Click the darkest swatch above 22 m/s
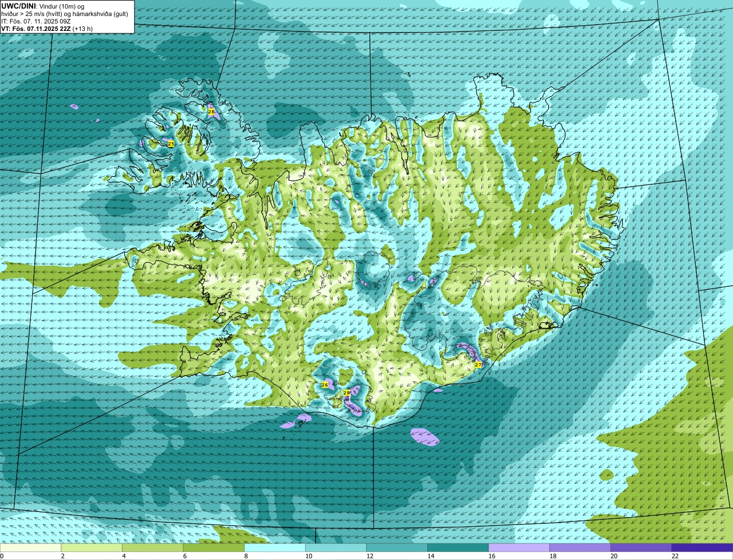The width and height of the screenshot is (733, 560). (x=702, y=548)
